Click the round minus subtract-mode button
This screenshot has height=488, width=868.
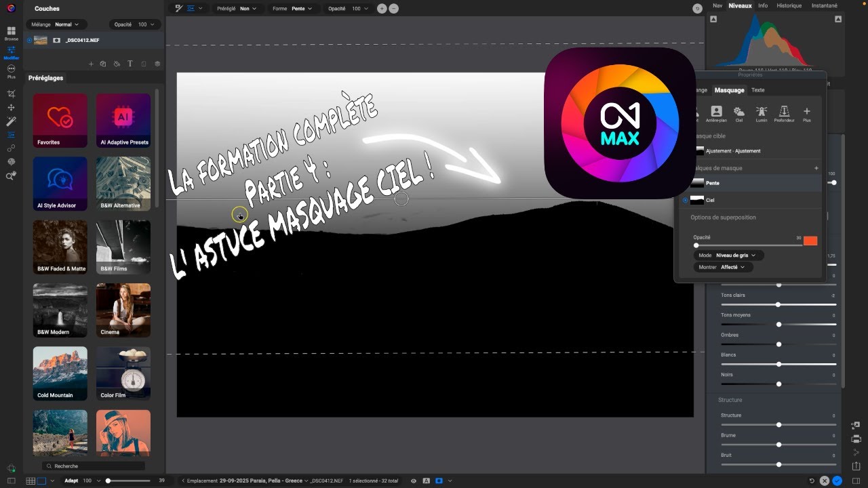click(x=394, y=8)
